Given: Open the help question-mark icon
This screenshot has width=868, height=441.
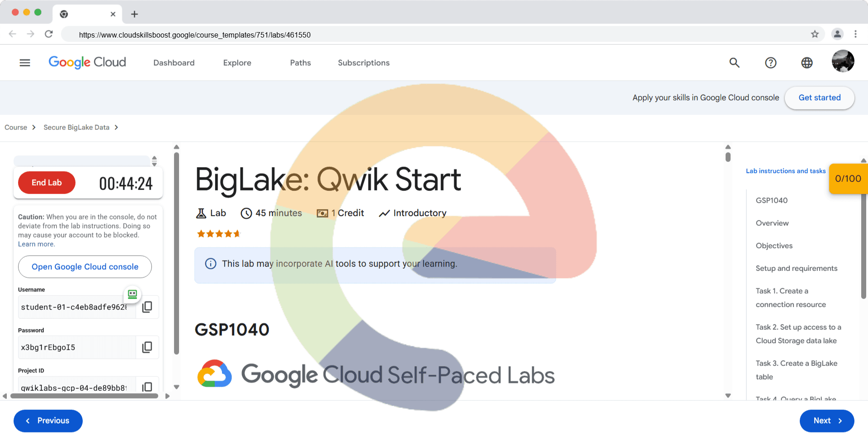Looking at the screenshot, I should click(x=771, y=63).
